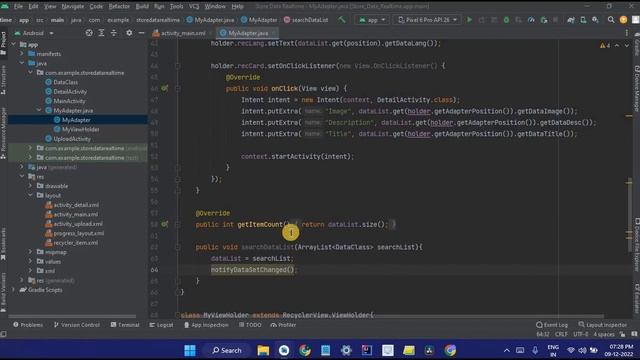Click Select Opened File target icon
Viewport: 640px width, 360px height.
coord(89,33)
